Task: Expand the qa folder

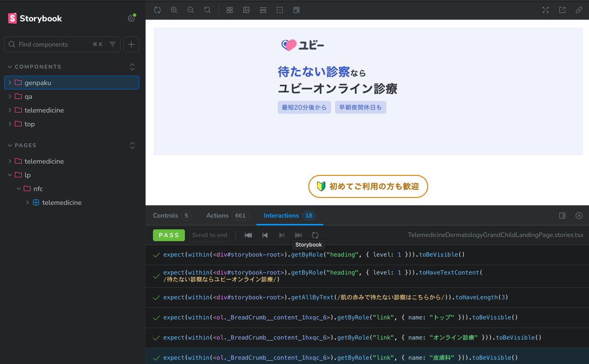Action: [71, 96]
